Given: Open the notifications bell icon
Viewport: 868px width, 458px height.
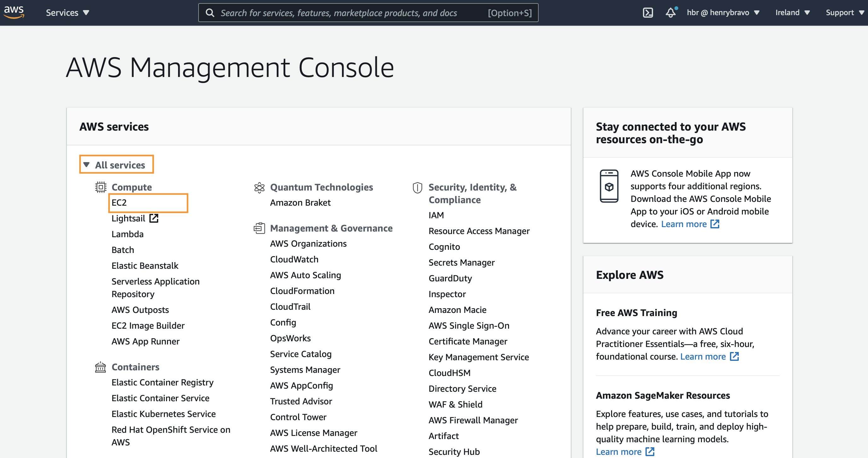Looking at the screenshot, I should [x=671, y=13].
